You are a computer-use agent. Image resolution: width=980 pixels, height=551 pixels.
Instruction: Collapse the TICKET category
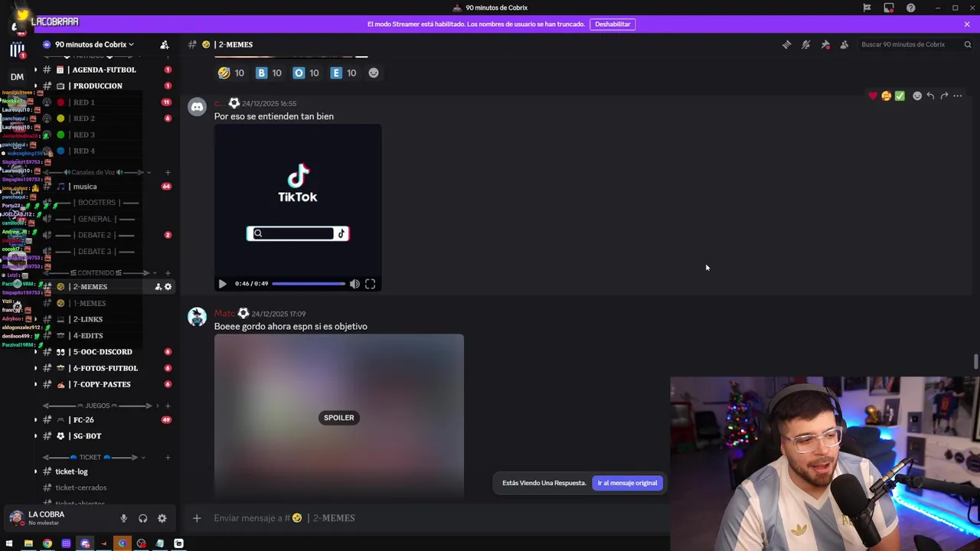(94, 458)
